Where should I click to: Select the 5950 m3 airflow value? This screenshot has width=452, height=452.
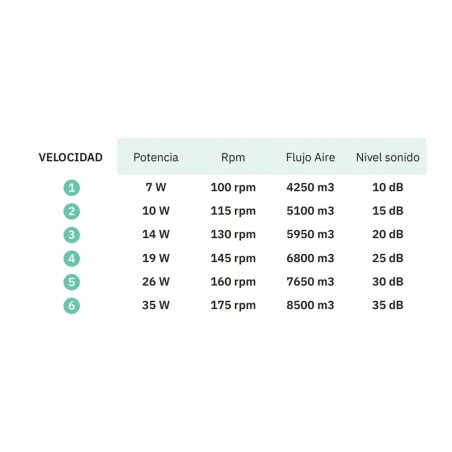[x=310, y=234]
